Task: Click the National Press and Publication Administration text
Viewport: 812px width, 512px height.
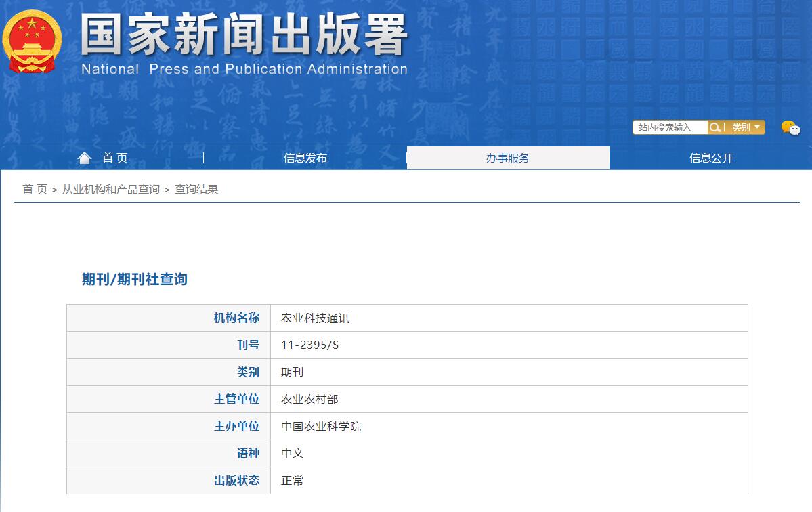Action: coord(244,69)
